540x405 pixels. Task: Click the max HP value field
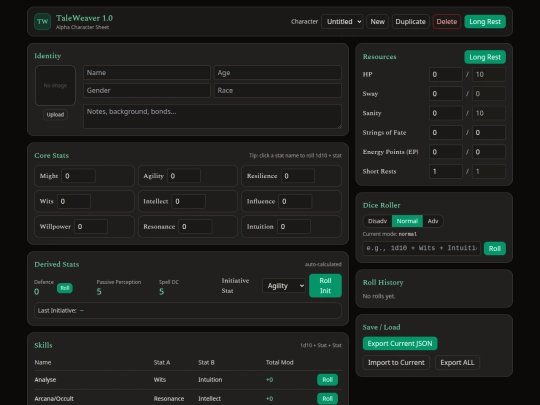point(489,74)
